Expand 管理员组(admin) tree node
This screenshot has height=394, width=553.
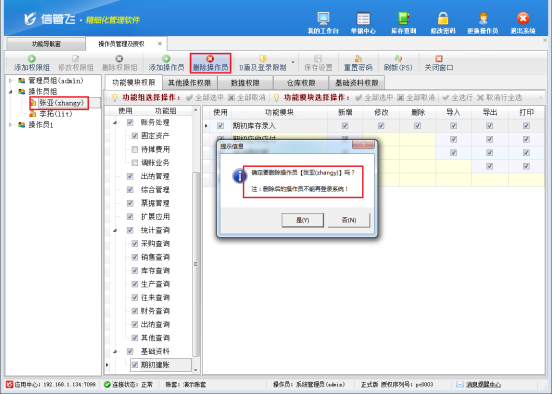(x=11, y=81)
